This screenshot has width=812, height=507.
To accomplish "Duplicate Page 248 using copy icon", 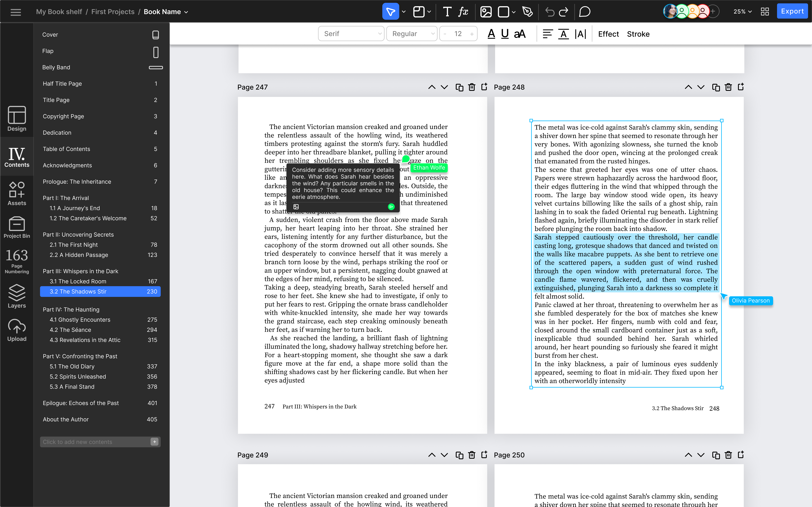I will [716, 87].
